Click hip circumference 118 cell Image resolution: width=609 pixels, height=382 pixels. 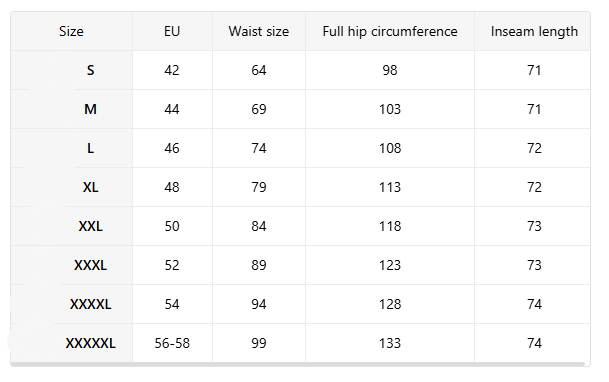coord(390,226)
